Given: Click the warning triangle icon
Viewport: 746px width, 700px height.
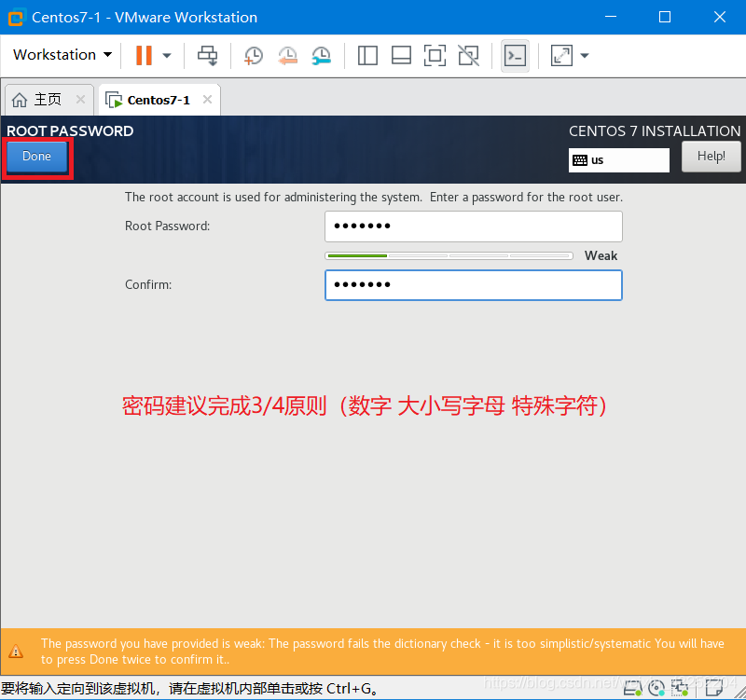Looking at the screenshot, I should pyautogui.click(x=16, y=651).
